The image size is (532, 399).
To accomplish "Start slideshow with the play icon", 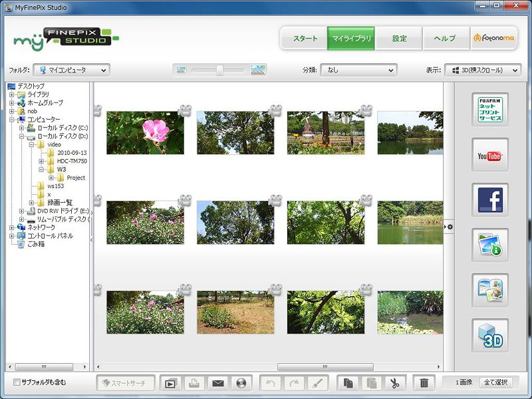I will pos(171,383).
